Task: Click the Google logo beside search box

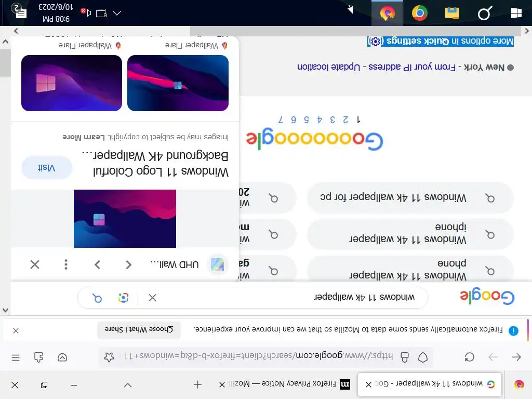Action: [x=487, y=297]
